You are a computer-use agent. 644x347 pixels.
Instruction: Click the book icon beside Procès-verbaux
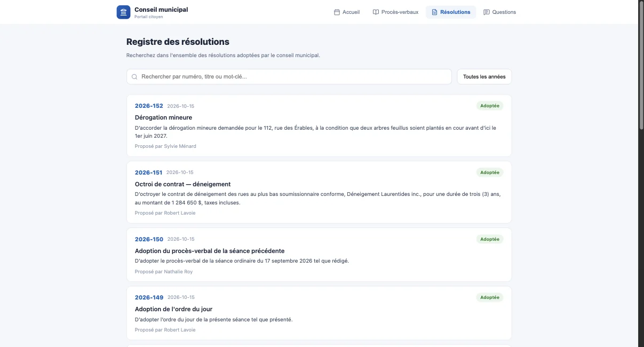pyautogui.click(x=376, y=12)
